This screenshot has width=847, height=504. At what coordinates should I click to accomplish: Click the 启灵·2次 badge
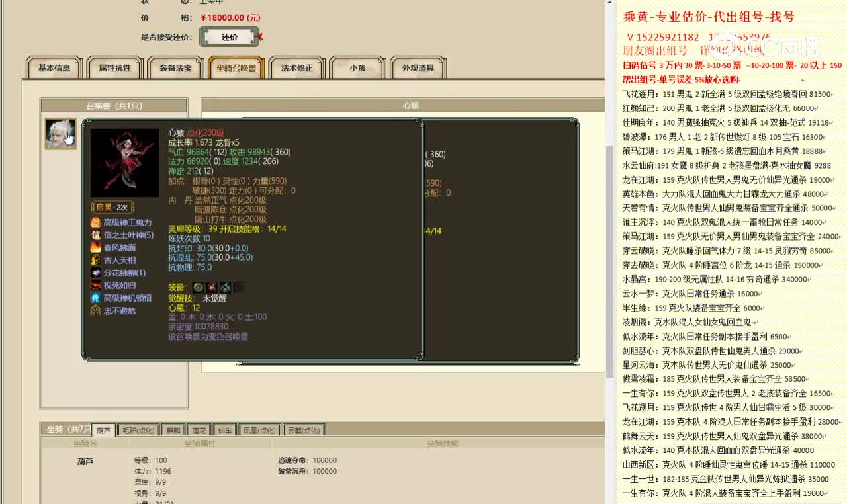tap(112, 207)
